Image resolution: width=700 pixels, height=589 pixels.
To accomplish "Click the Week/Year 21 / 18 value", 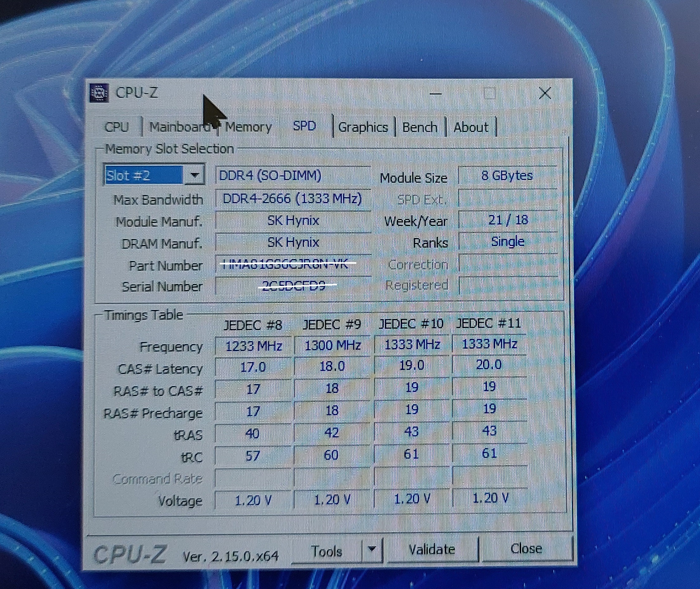I will [507, 220].
